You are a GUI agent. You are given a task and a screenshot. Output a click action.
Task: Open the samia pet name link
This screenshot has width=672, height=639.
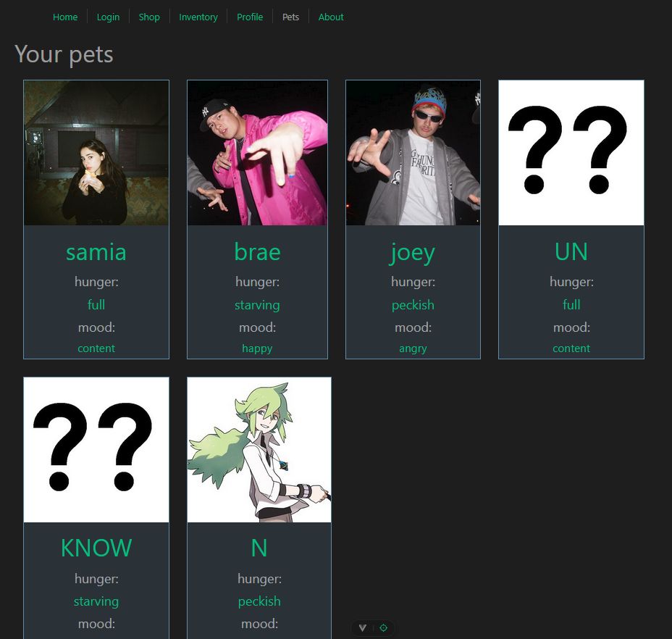pyautogui.click(x=96, y=252)
